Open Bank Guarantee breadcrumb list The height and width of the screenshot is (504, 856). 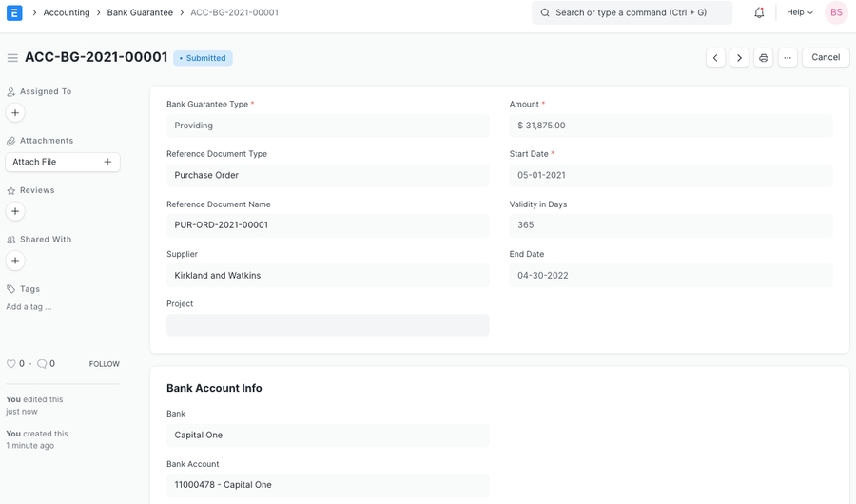(140, 13)
